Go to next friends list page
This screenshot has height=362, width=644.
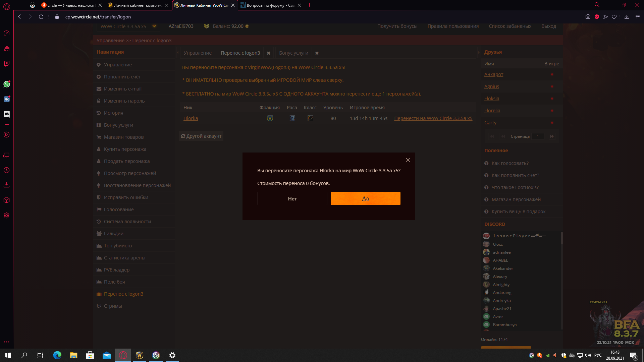(x=552, y=136)
